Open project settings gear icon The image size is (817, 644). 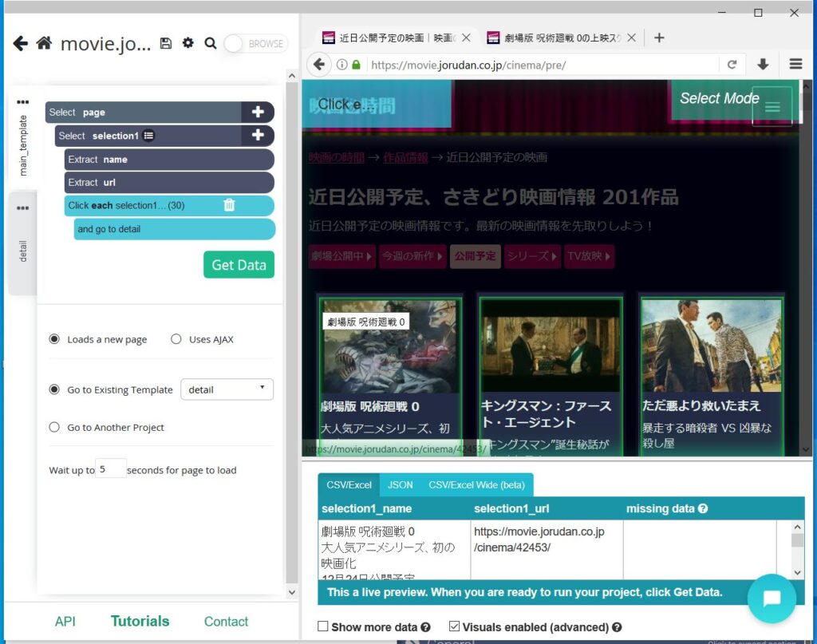[188, 43]
